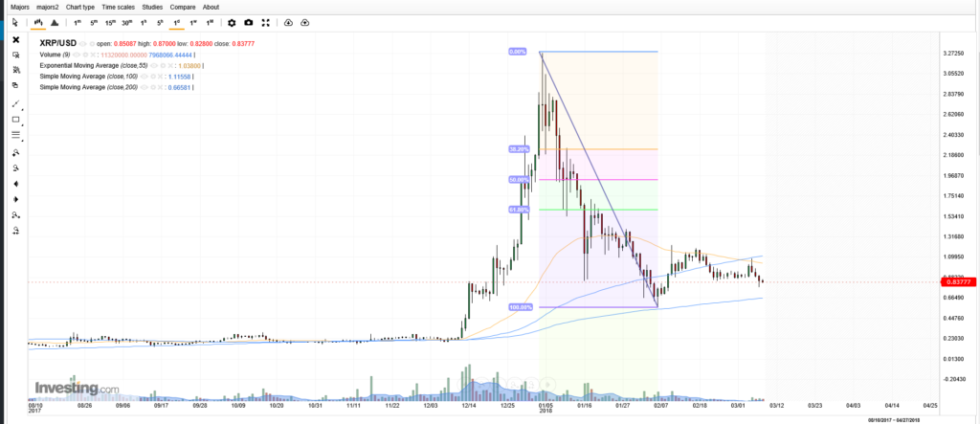The height and width of the screenshot is (424, 980).
Task: Click the remove all drawings icon
Action: click(16, 70)
